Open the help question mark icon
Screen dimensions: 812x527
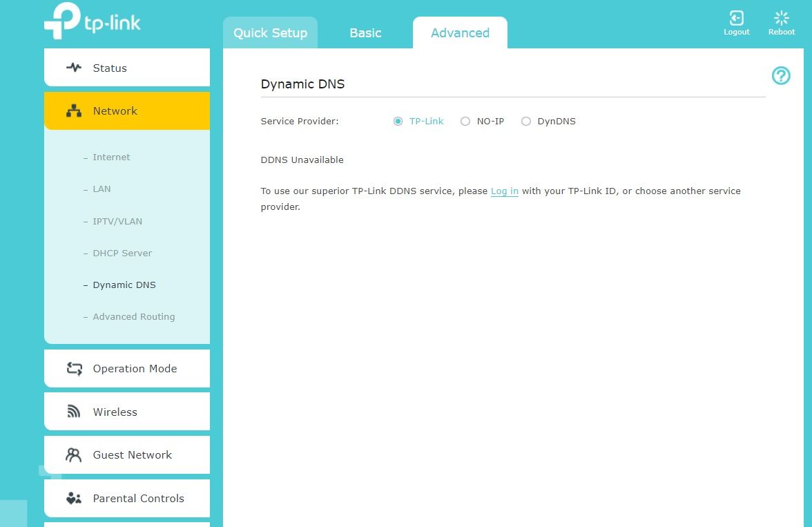click(781, 76)
